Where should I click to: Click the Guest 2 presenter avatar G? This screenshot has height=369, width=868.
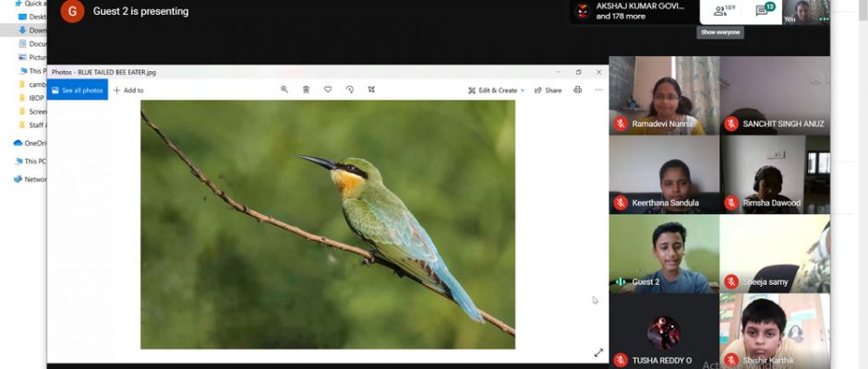click(73, 11)
